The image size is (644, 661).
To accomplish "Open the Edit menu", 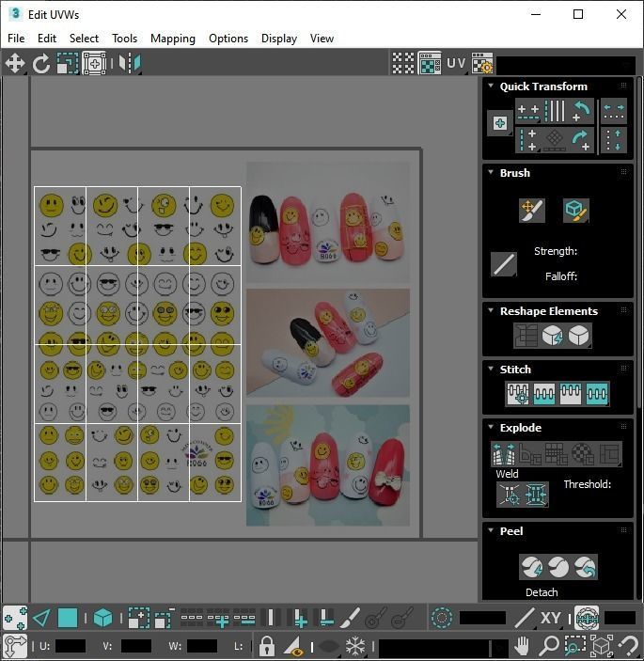I will click(47, 39).
